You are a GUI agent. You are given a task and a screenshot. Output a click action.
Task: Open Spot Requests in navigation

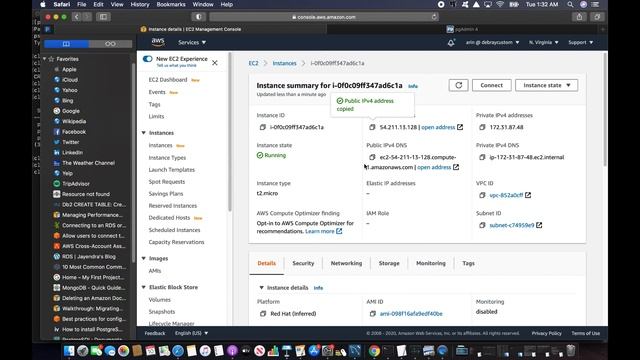click(x=167, y=182)
